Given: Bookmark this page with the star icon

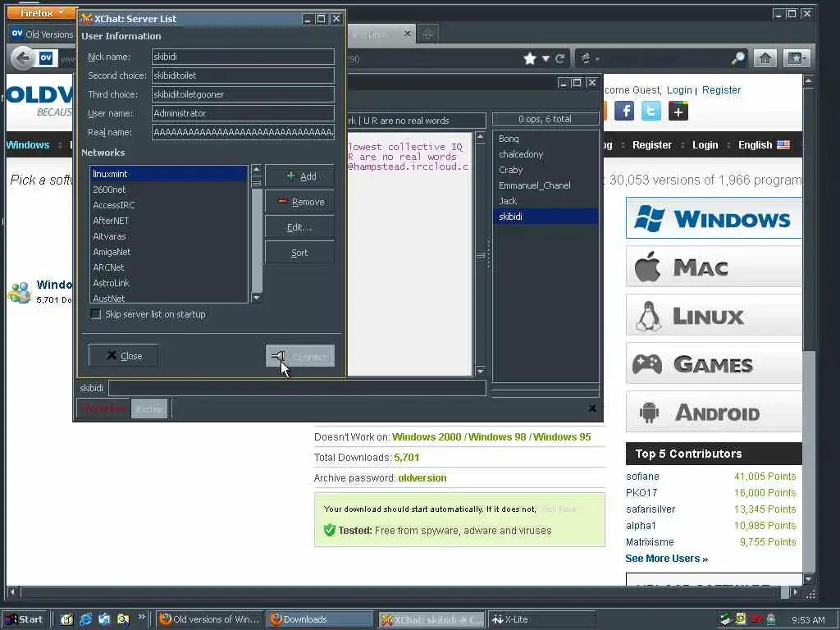Looking at the screenshot, I should 530,58.
